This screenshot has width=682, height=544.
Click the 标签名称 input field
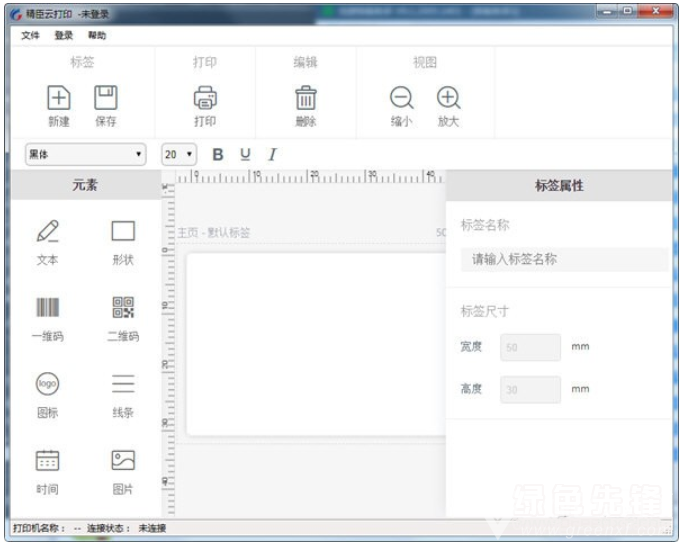[565, 260]
